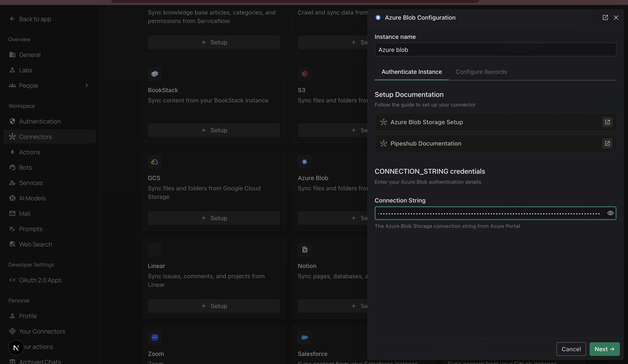The image size is (628, 364).
Task: Click the Services icon in sidebar
Action: coord(12,183)
